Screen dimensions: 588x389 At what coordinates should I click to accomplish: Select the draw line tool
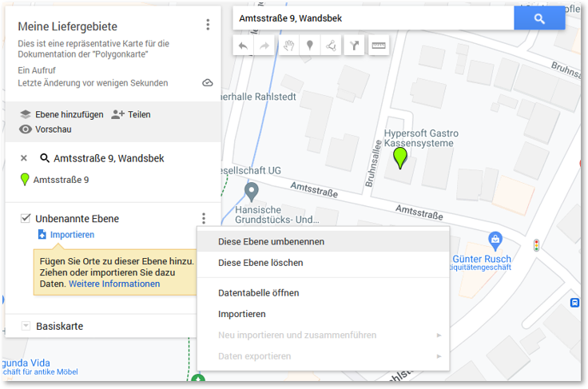(332, 46)
